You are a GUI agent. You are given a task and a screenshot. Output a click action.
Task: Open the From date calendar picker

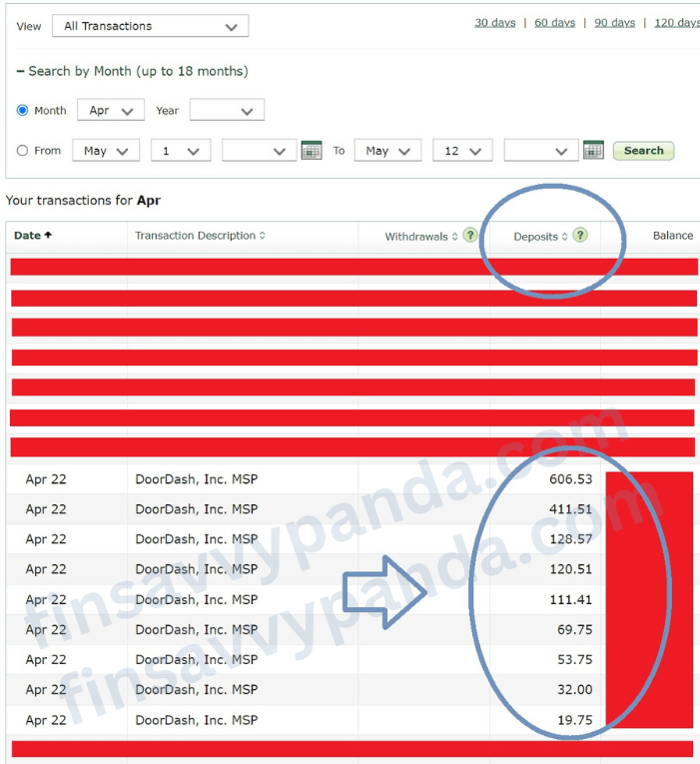[312, 150]
